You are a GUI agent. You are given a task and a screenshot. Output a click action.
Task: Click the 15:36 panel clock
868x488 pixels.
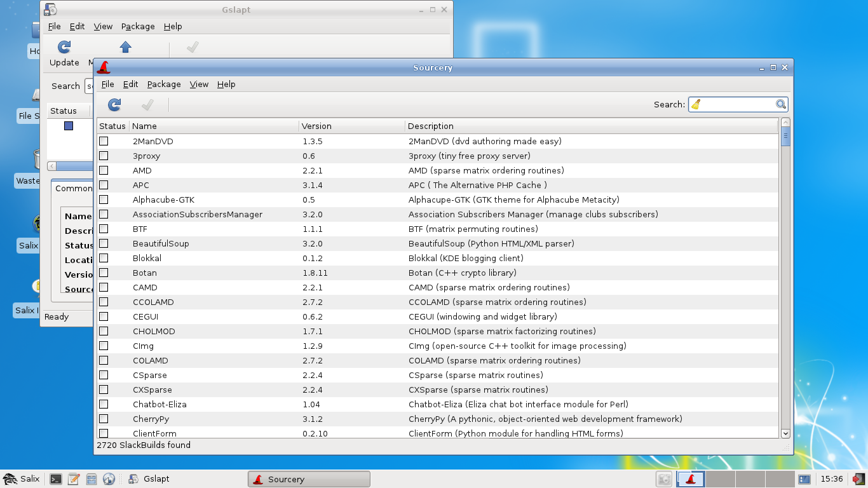tap(832, 479)
